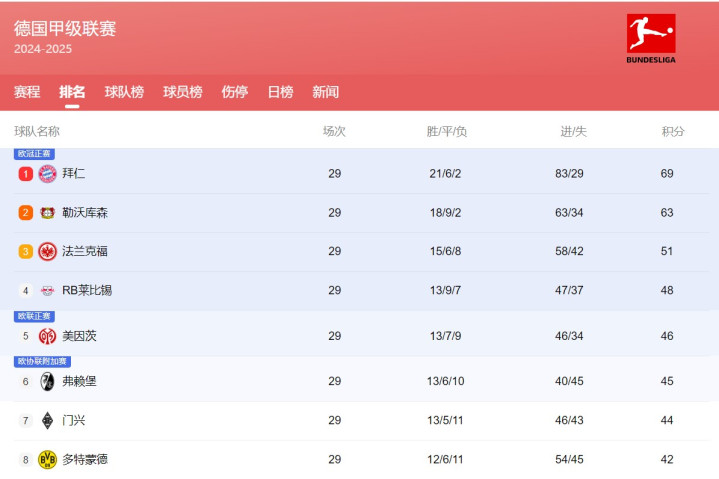The height and width of the screenshot is (479, 719).
Task: Click the RB Leipzig club crest
Action: tap(47, 290)
